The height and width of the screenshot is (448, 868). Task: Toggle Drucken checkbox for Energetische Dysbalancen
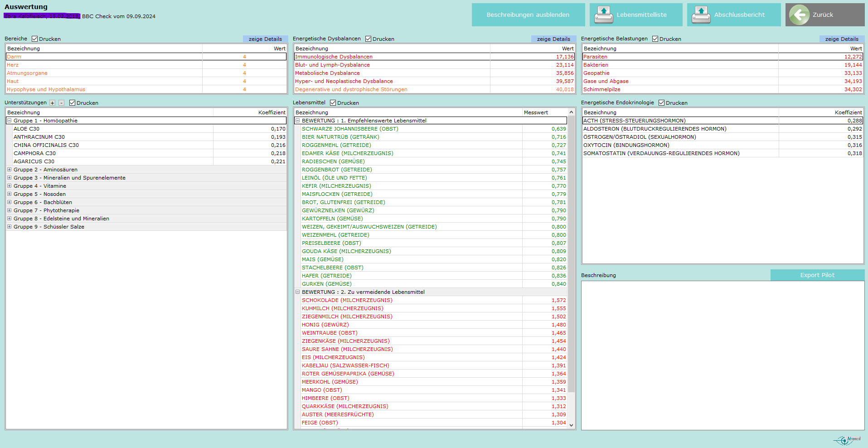(x=369, y=39)
